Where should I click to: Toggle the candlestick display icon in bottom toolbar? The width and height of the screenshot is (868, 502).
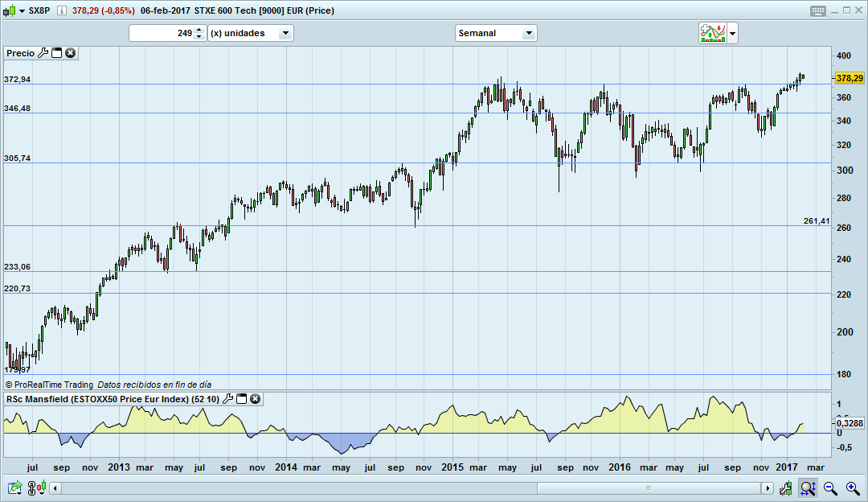tap(42, 488)
